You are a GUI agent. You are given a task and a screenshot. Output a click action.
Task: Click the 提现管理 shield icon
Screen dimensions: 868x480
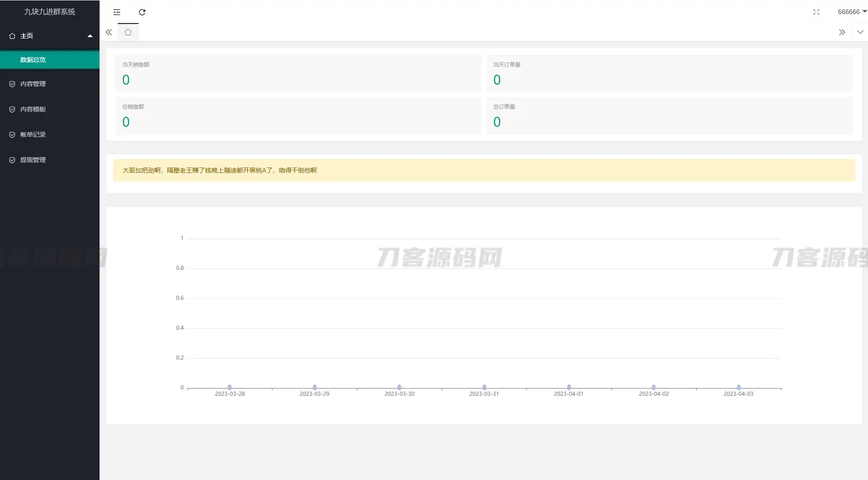(12, 160)
